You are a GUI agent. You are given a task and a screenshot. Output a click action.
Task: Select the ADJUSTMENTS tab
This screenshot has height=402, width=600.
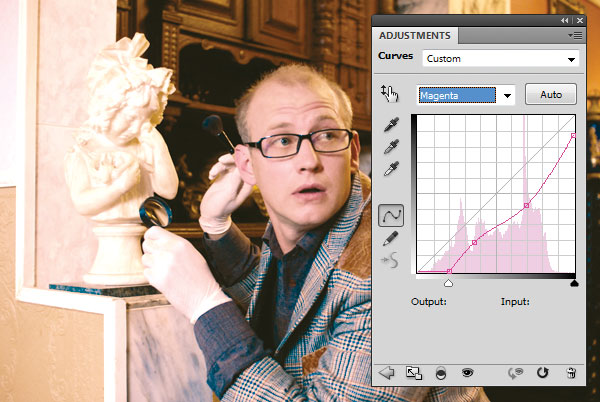(415, 36)
